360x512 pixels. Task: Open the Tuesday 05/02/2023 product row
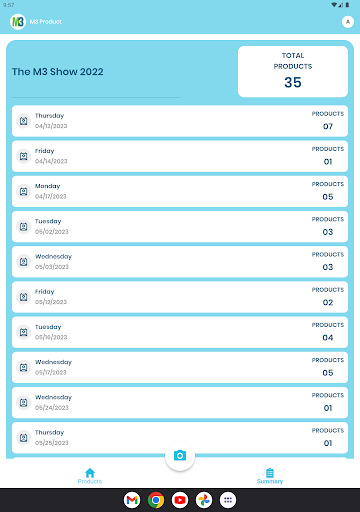click(x=180, y=227)
